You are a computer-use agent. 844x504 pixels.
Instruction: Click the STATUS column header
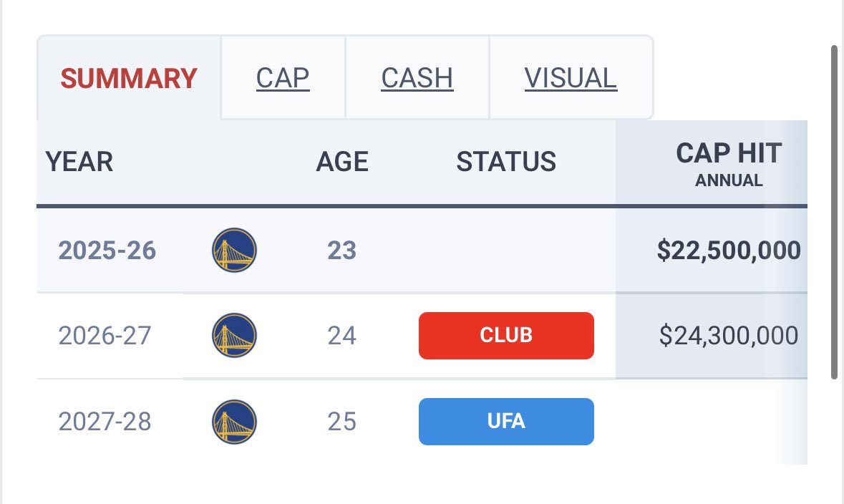(506, 162)
